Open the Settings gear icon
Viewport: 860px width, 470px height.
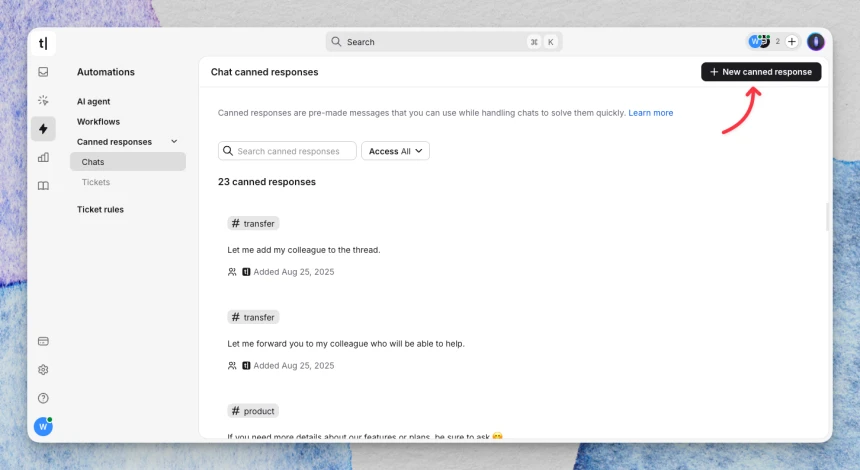[43, 370]
